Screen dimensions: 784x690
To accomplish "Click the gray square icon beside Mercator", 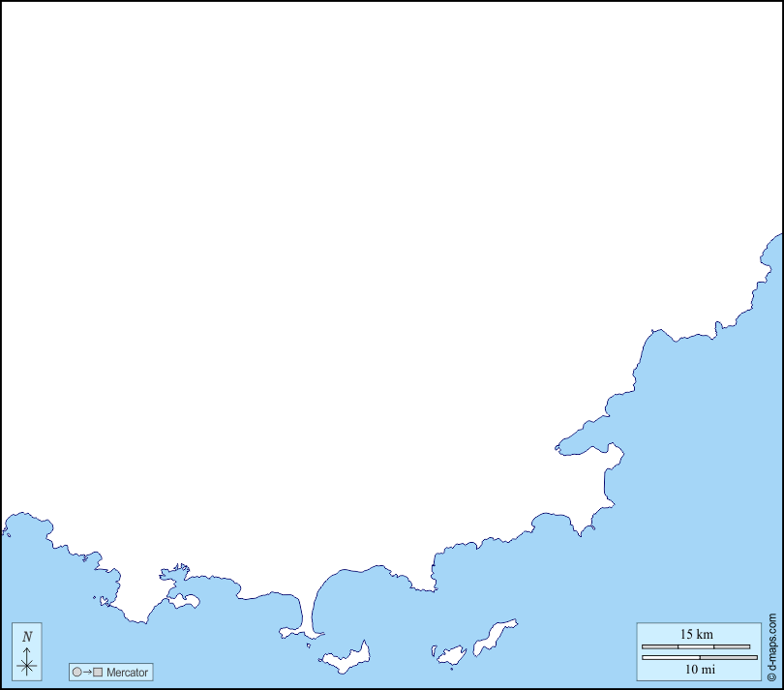I will [98, 672].
